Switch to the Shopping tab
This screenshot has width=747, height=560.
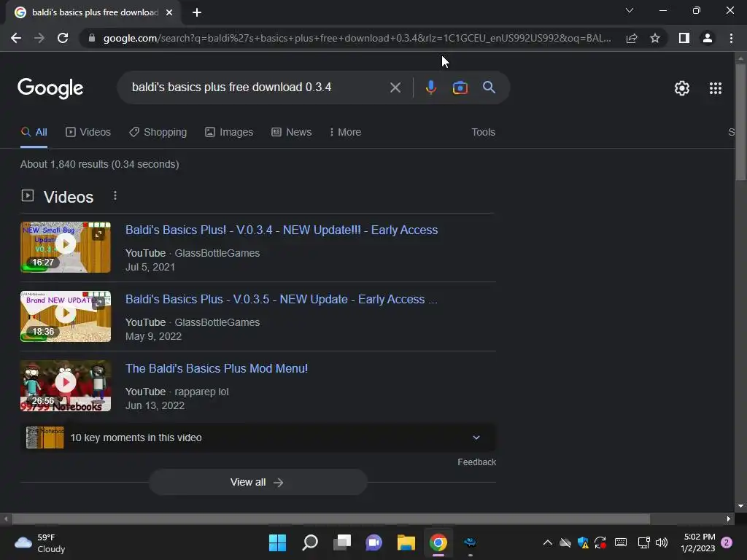158,133
